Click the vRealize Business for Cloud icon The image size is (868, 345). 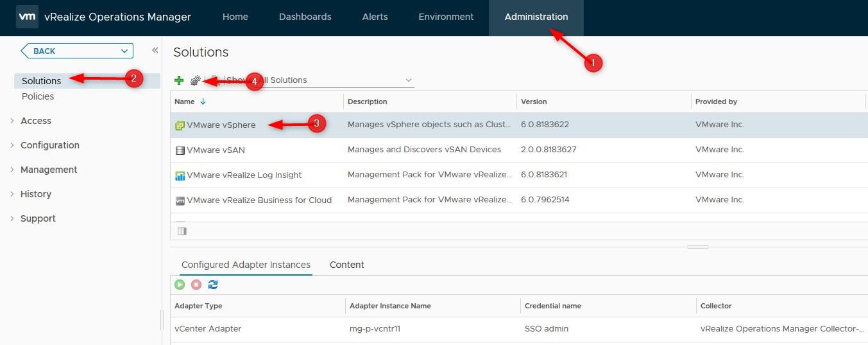pos(180,200)
